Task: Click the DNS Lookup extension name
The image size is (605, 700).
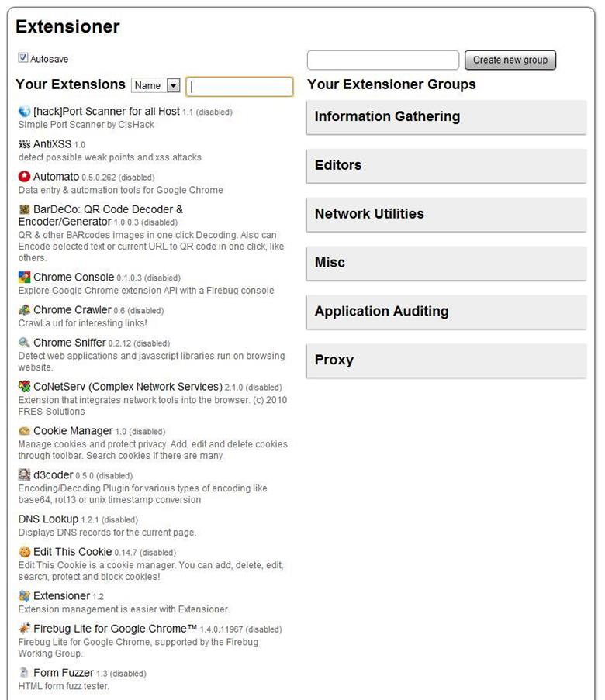Action: [x=48, y=519]
